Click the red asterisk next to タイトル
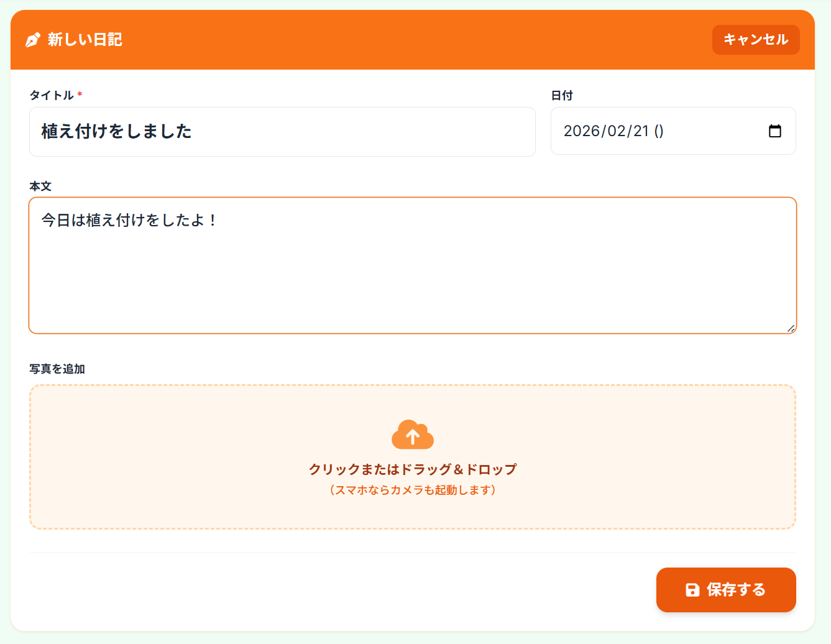Image resolution: width=831 pixels, height=644 pixels. pos(80,94)
